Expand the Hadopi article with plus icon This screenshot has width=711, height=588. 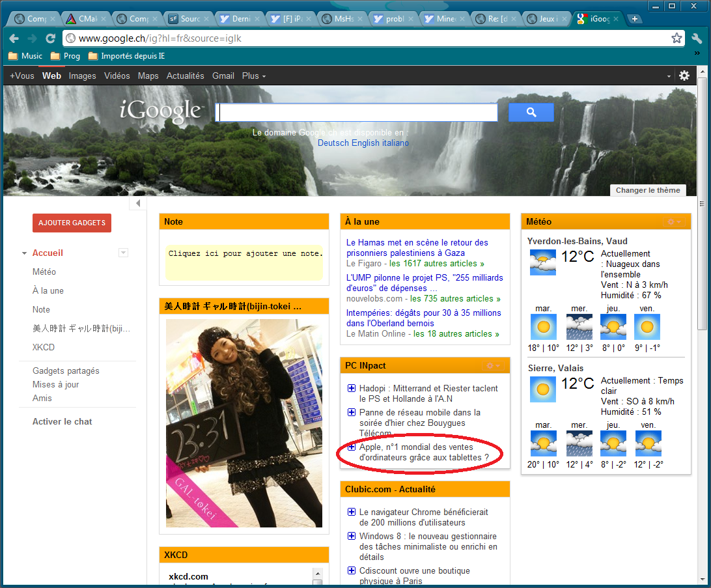(x=352, y=388)
